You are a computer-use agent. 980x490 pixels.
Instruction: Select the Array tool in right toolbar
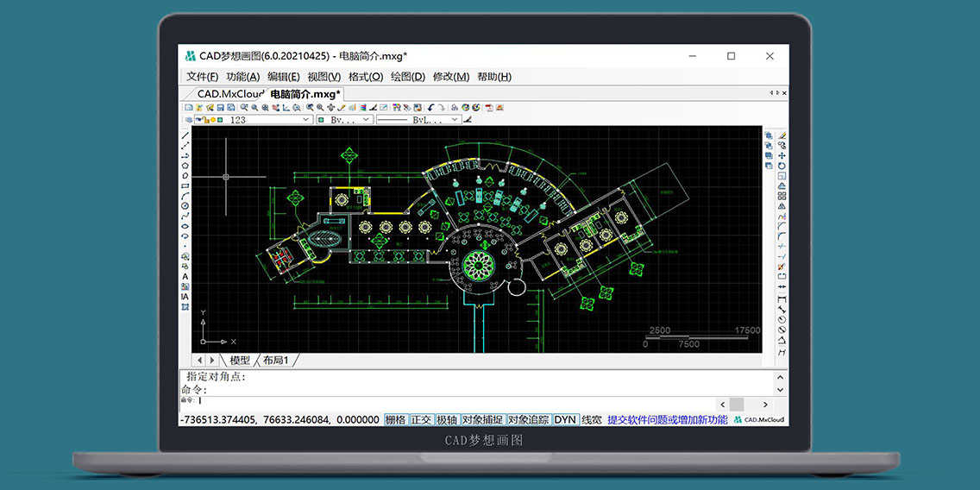click(x=782, y=196)
